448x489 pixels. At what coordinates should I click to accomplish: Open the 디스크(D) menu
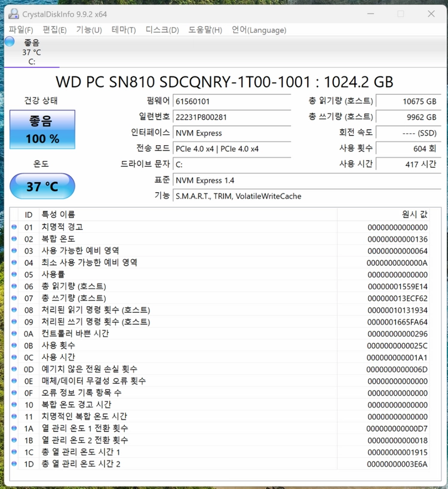(x=162, y=30)
